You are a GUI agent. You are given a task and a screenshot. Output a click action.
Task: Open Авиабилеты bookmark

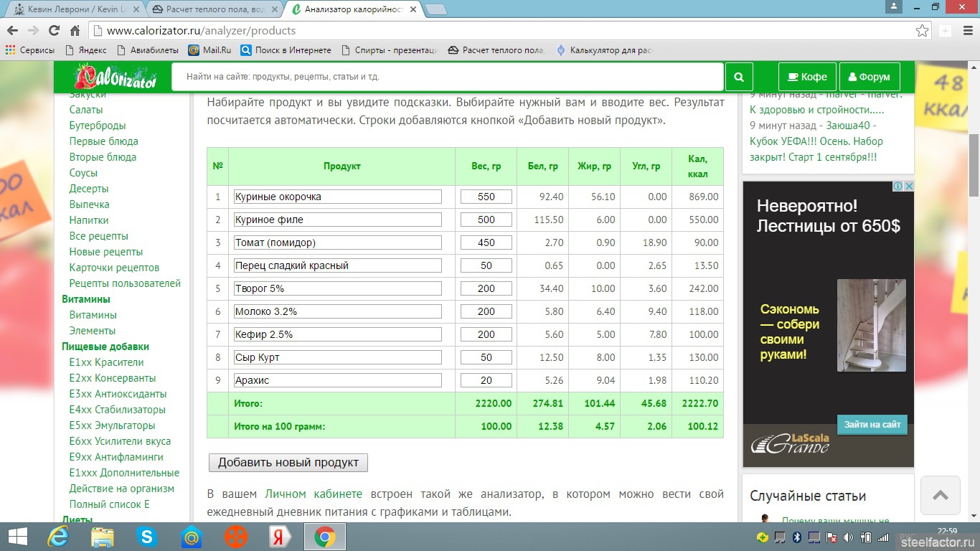click(x=148, y=50)
